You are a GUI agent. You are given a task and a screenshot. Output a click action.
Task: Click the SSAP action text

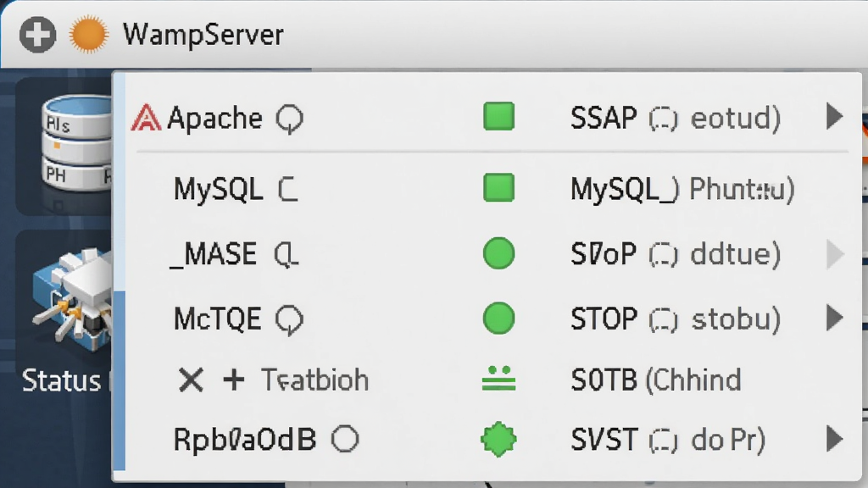click(676, 118)
